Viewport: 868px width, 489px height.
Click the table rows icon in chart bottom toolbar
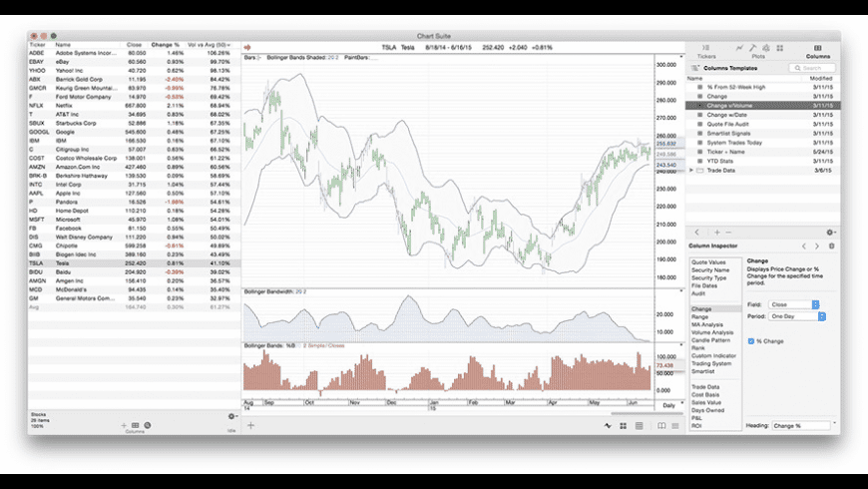(640, 426)
